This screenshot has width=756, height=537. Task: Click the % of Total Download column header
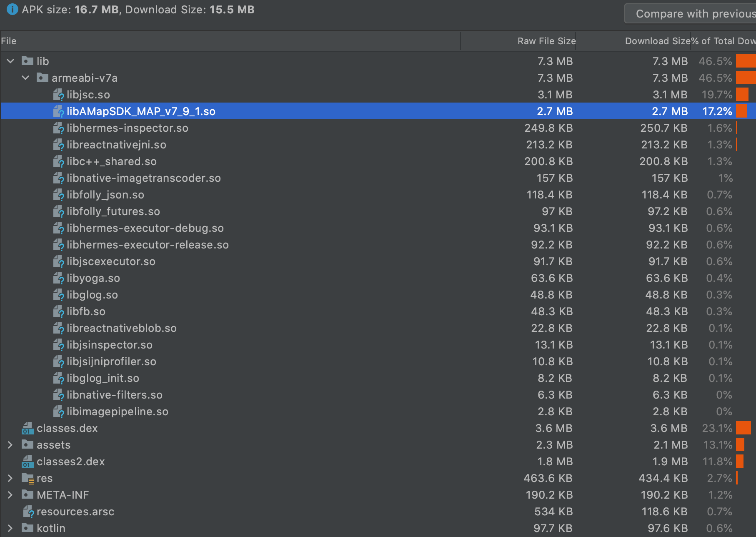pos(723,41)
